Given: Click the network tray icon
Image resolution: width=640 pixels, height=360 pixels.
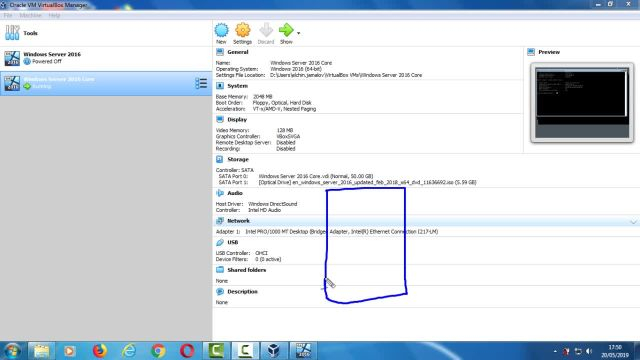Looking at the screenshot, I should pyautogui.click(x=578, y=351).
